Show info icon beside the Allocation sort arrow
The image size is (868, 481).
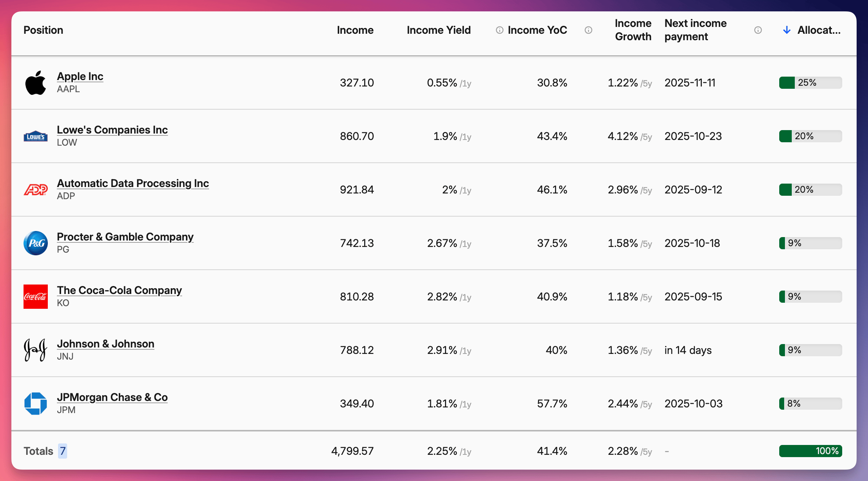758,30
